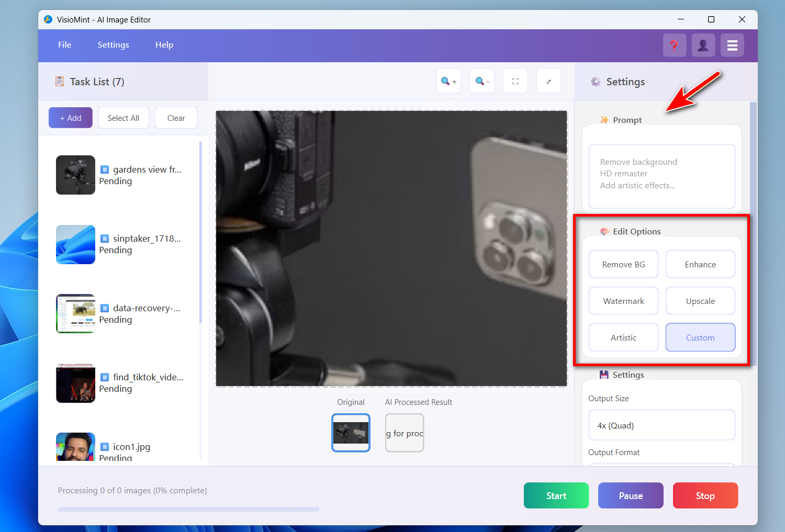Click the Prompt text input box
The width and height of the screenshot is (785, 532).
pyautogui.click(x=661, y=176)
